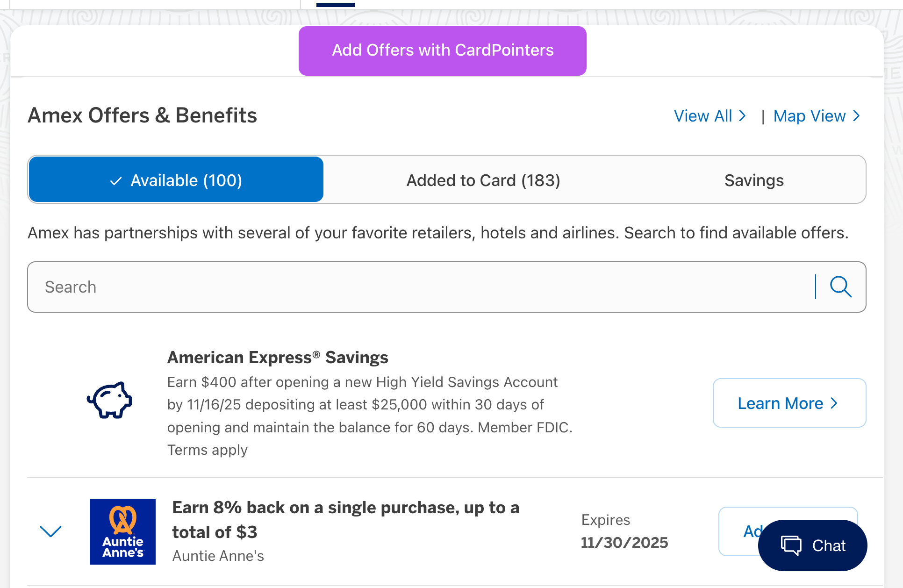Focus the offers Search field
Screen dimensions: 903x588
point(421,287)
